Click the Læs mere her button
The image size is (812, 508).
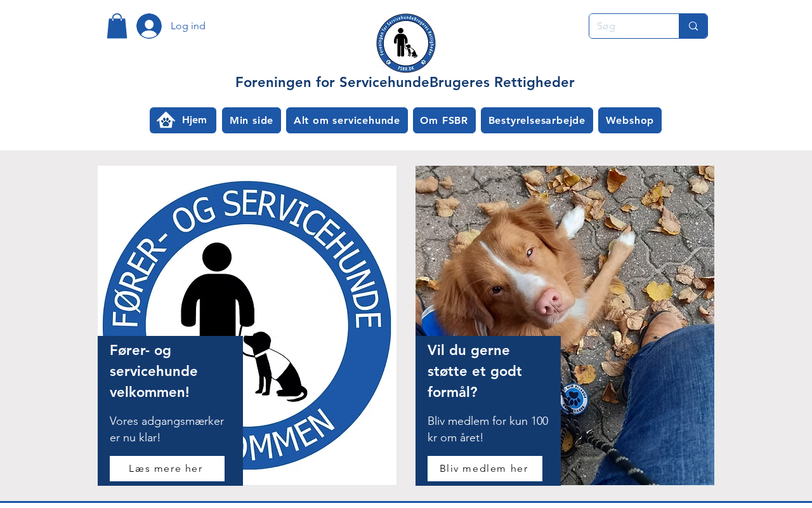(x=167, y=469)
